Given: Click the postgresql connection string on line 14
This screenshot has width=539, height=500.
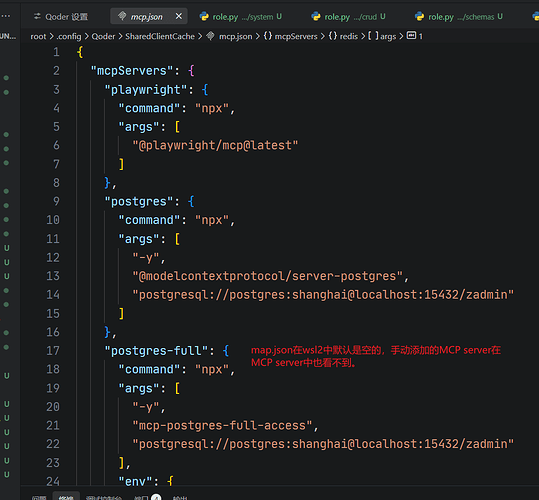Looking at the screenshot, I should 323,295.
